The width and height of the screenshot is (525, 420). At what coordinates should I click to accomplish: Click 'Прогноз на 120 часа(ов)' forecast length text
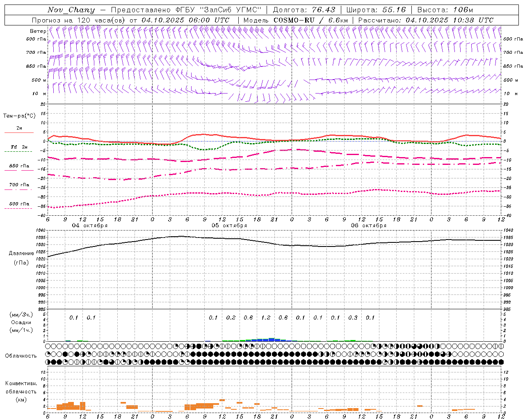coord(79,20)
